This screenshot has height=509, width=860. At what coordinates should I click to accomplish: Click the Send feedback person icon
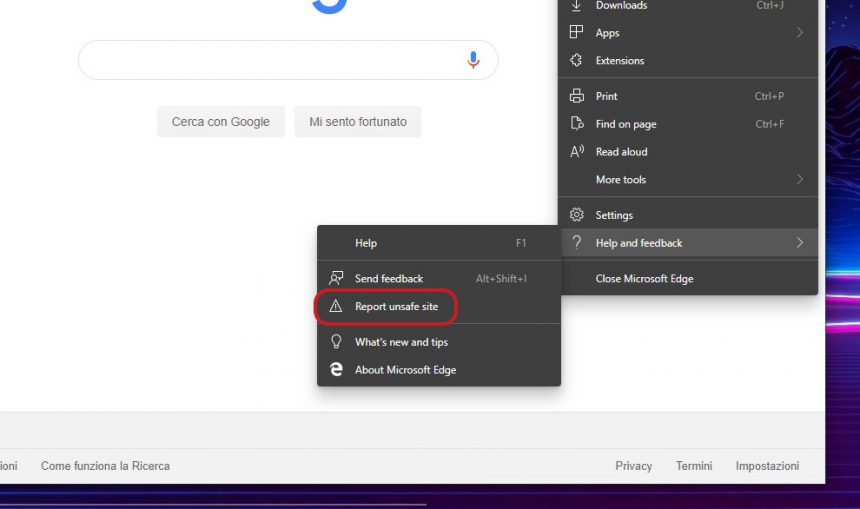[x=336, y=278]
